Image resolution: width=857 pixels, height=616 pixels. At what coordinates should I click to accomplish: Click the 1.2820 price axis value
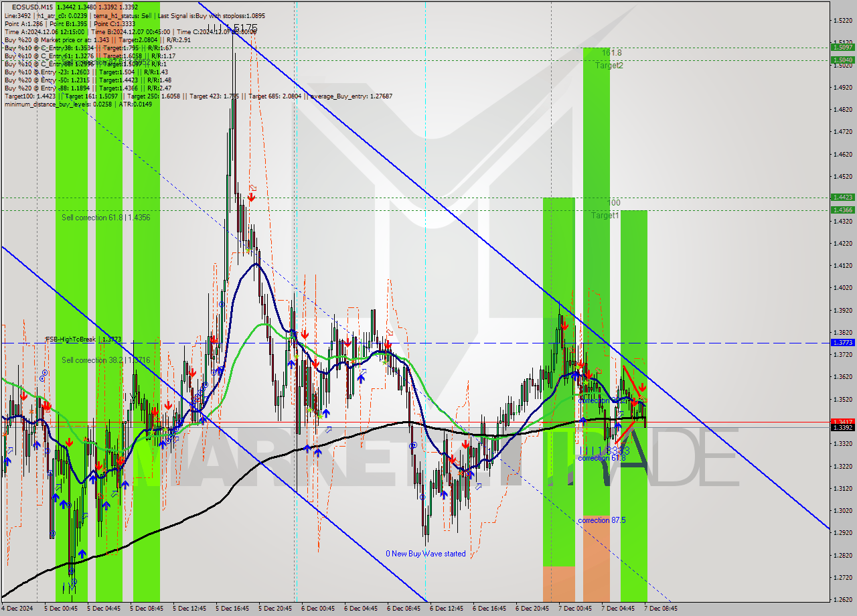pos(842,555)
